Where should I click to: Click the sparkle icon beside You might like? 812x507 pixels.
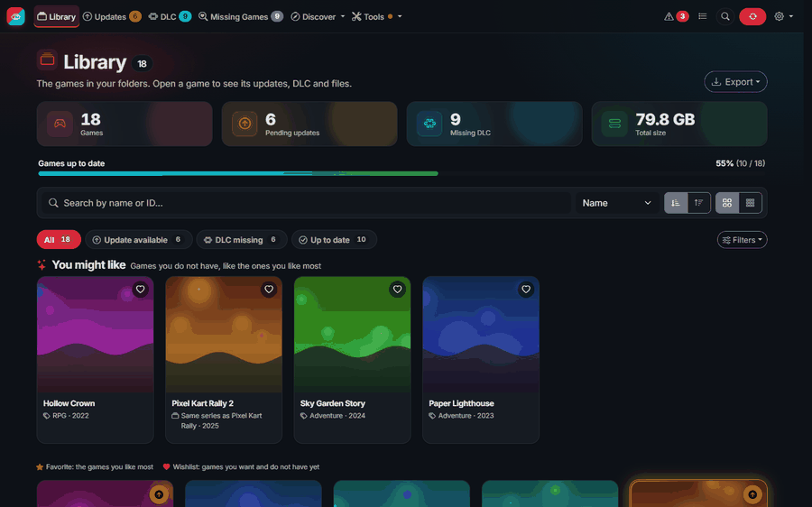(x=42, y=265)
